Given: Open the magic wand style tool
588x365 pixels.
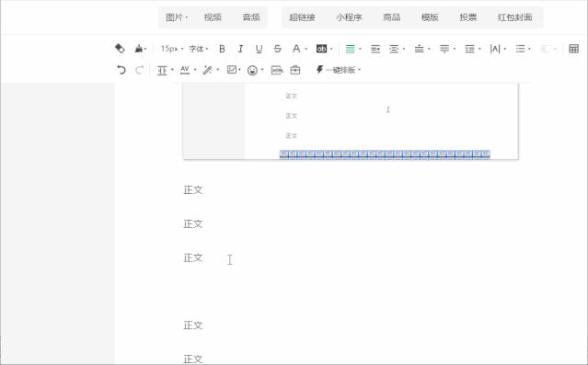Looking at the screenshot, I should click(211, 70).
